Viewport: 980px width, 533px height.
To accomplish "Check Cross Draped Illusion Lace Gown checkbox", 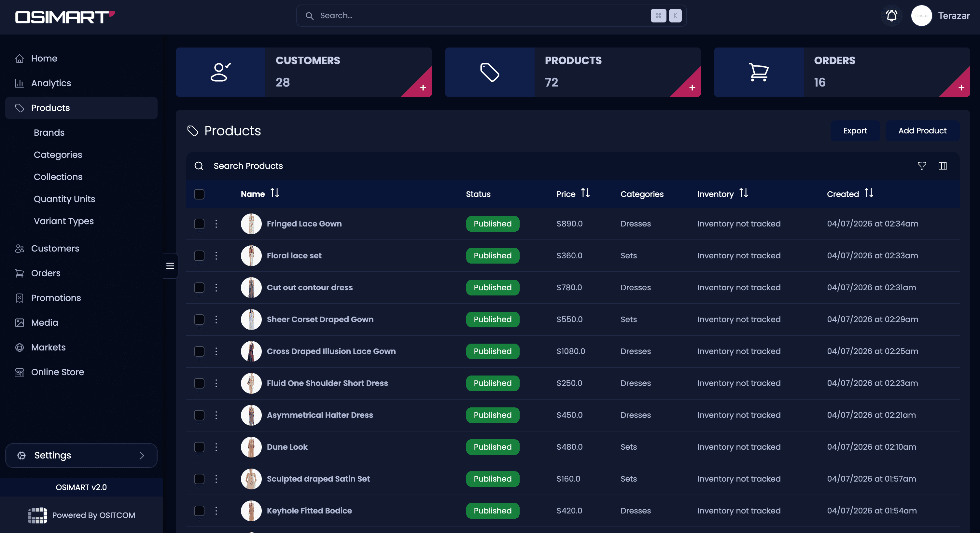I will 199,351.
